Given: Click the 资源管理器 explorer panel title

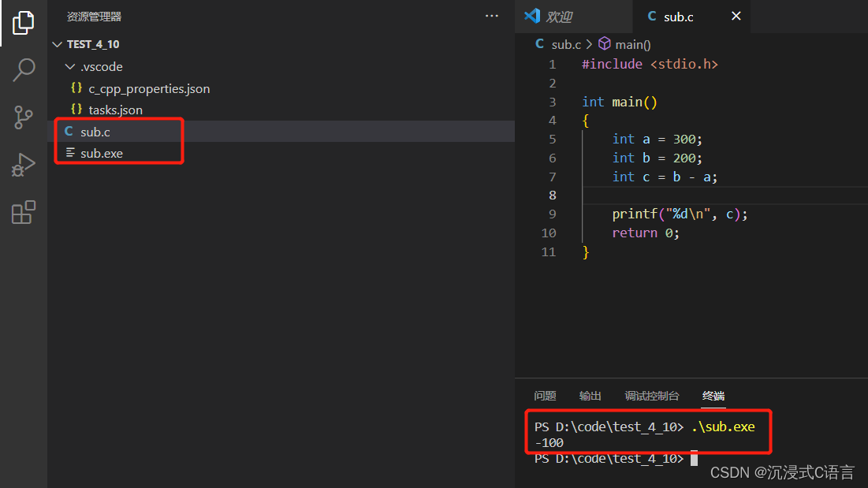Looking at the screenshot, I should (x=94, y=17).
